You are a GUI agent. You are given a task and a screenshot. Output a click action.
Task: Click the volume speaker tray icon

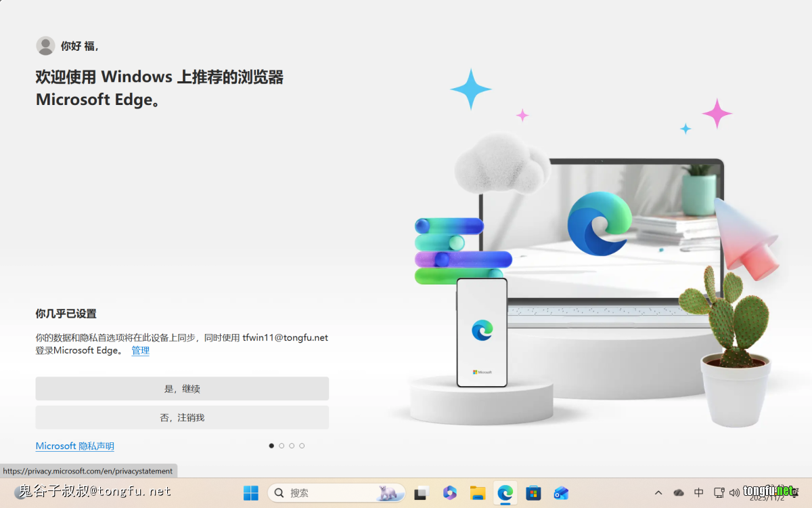(734, 492)
